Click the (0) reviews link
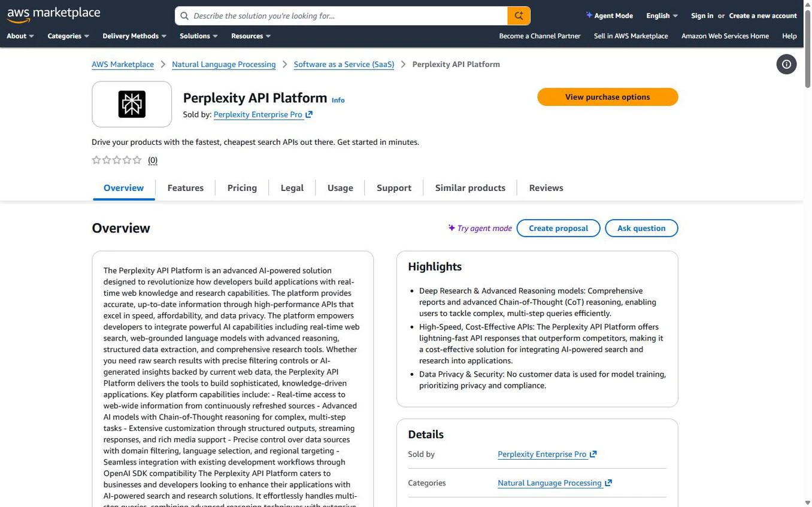 153,160
